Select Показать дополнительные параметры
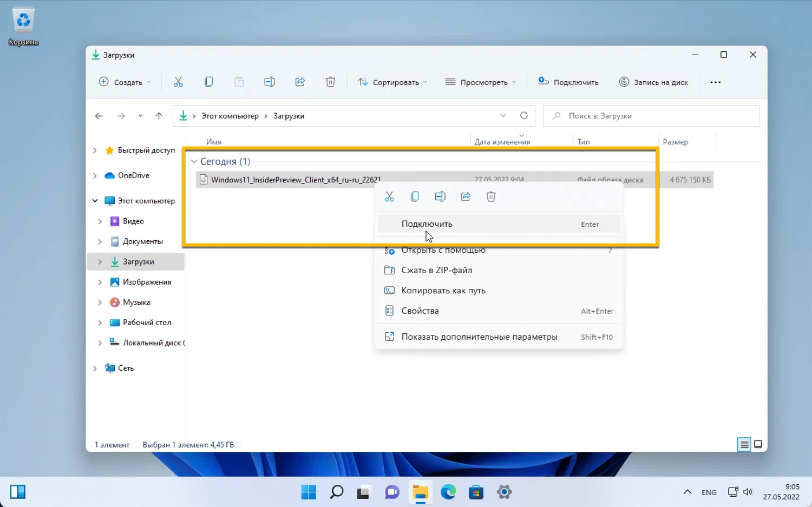 499,337
